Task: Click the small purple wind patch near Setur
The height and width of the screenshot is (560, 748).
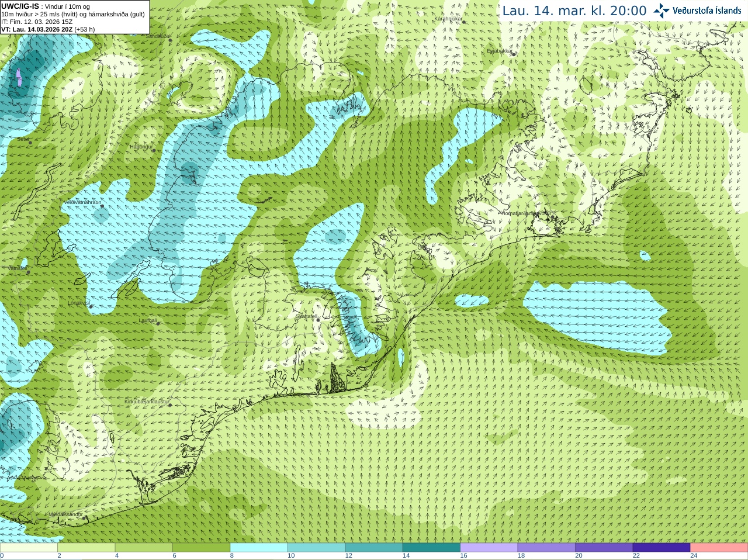Action: [x=19, y=77]
